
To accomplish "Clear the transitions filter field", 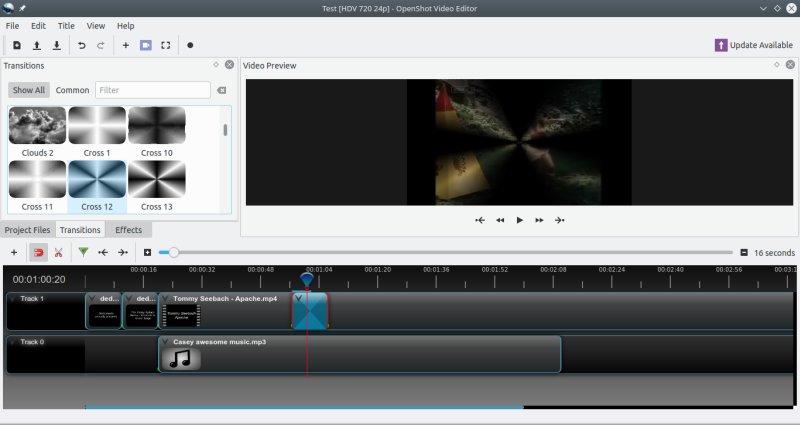I will click(221, 90).
